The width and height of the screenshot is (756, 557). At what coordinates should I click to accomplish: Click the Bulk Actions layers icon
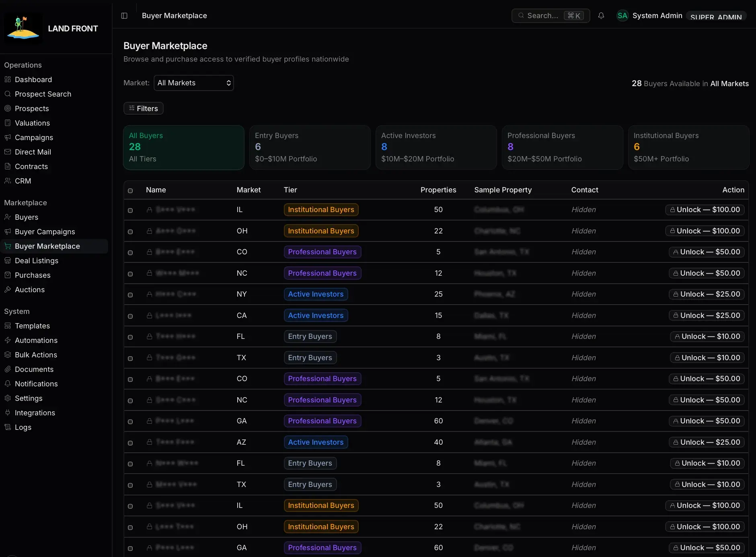coord(8,355)
